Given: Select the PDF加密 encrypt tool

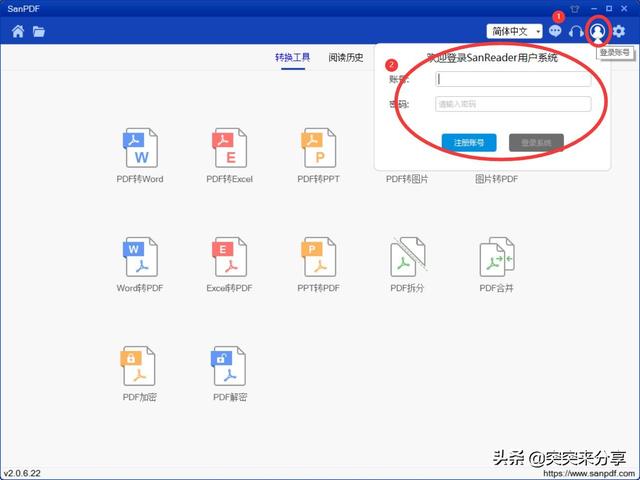Looking at the screenshot, I should [x=140, y=373].
